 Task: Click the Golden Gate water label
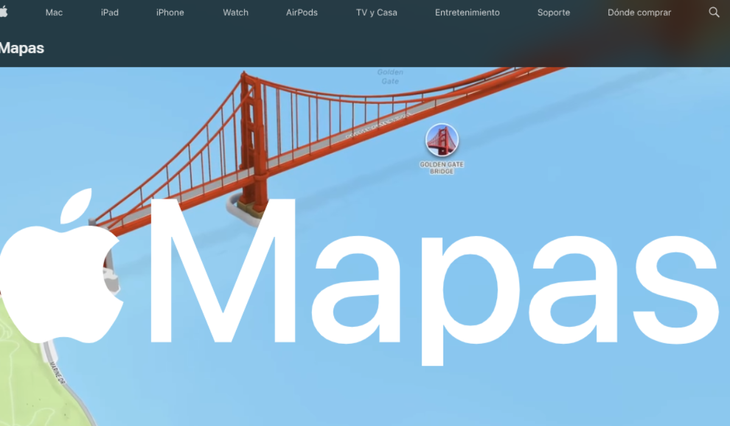tap(390, 76)
